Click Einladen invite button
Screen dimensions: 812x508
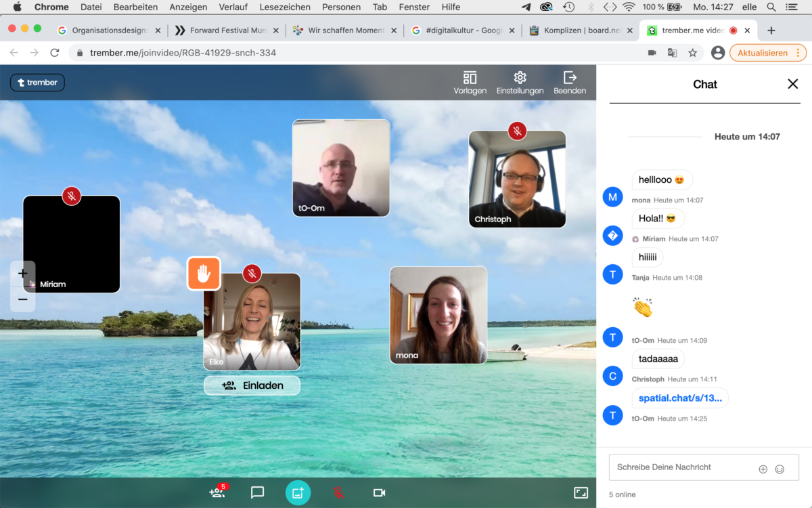coord(252,385)
